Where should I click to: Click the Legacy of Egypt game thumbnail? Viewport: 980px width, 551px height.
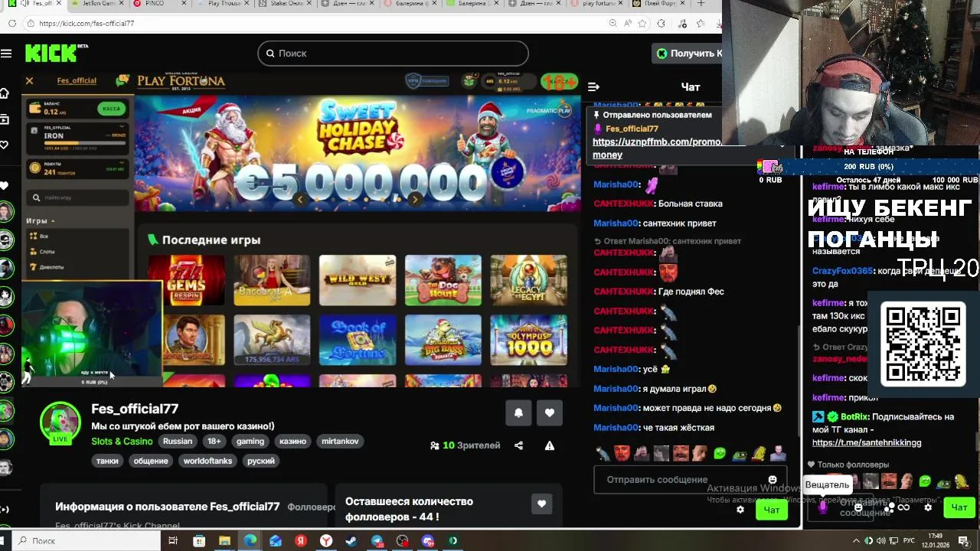(529, 280)
